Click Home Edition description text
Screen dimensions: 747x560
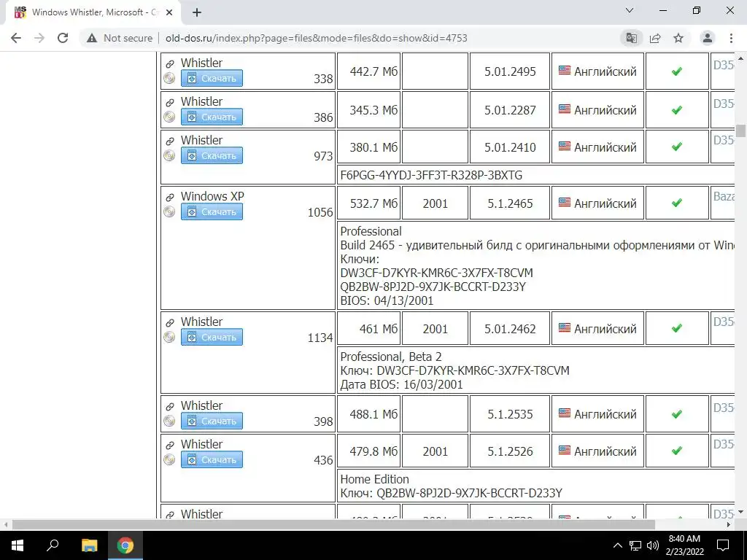pos(374,479)
